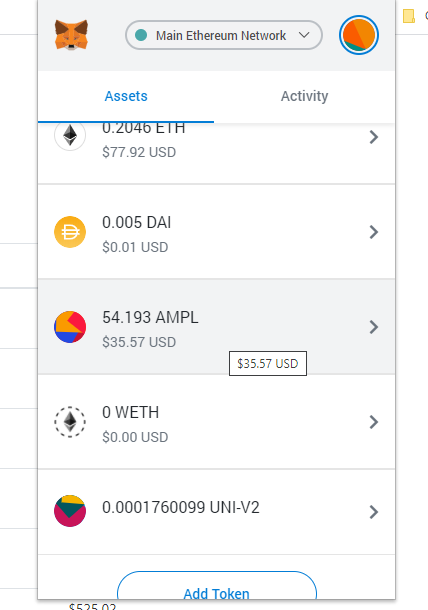
Task: Click the Add Token button
Action: coord(217,585)
